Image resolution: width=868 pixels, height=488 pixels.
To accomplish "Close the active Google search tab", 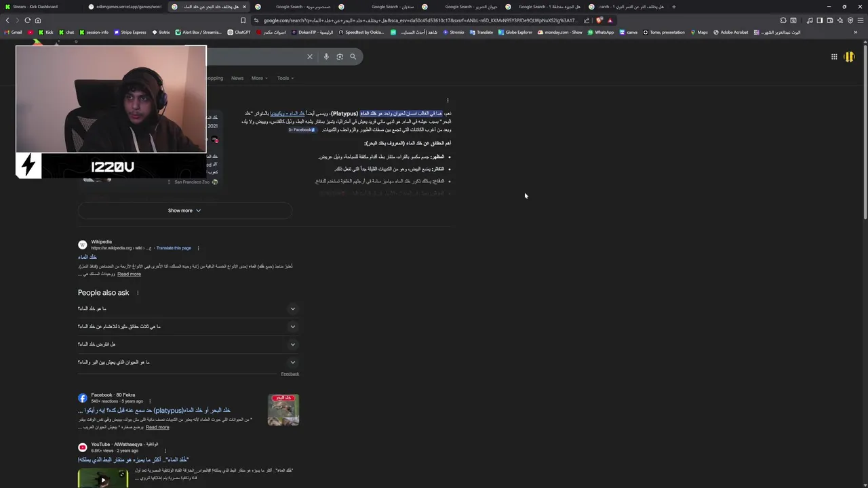I will (x=244, y=7).
